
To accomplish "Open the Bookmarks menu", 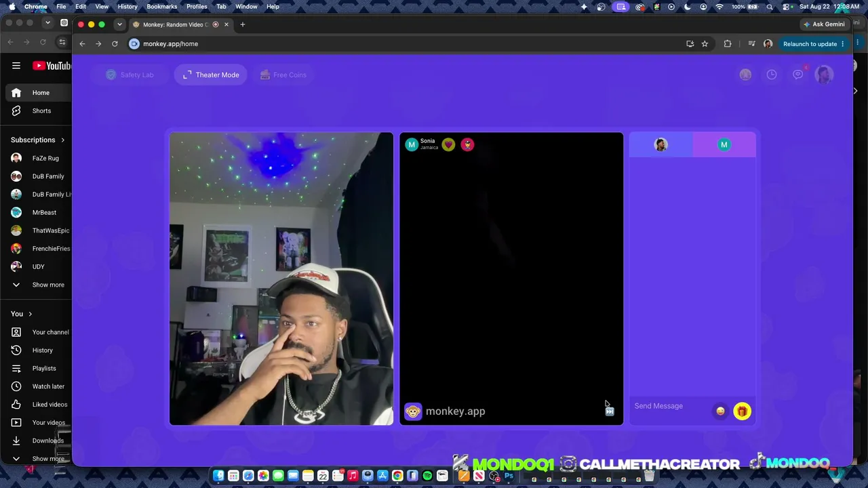I will [x=162, y=7].
